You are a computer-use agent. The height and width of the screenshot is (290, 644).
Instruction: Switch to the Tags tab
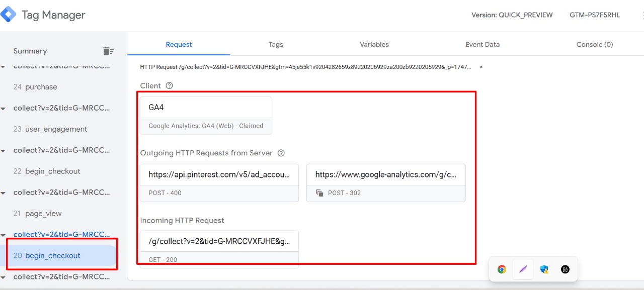coord(276,44)
